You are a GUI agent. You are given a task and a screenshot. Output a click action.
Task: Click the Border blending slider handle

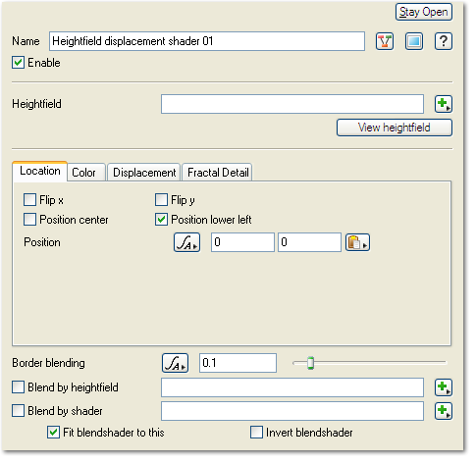pyautogui.click(x=310, y=363)
